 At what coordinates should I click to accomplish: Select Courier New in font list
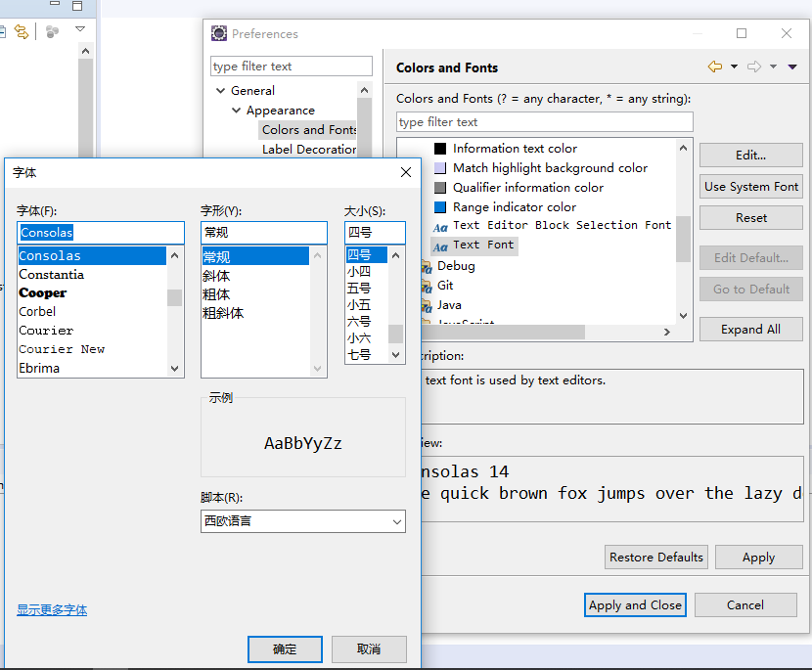62,349
